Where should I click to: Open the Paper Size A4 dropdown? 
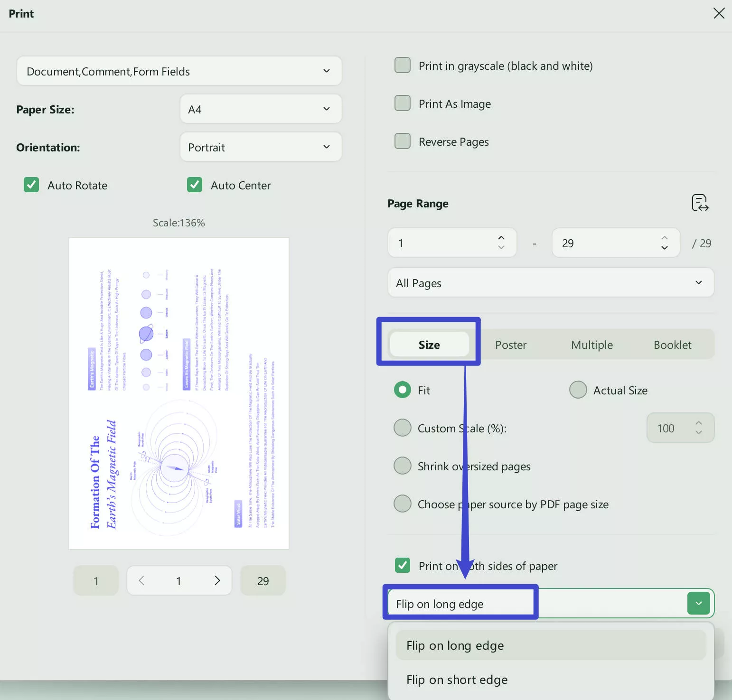261,109
